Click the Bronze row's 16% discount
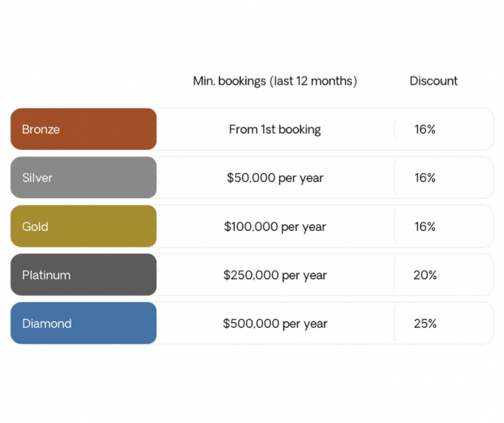Screen dimensions: 504x423 pos(425,129)
